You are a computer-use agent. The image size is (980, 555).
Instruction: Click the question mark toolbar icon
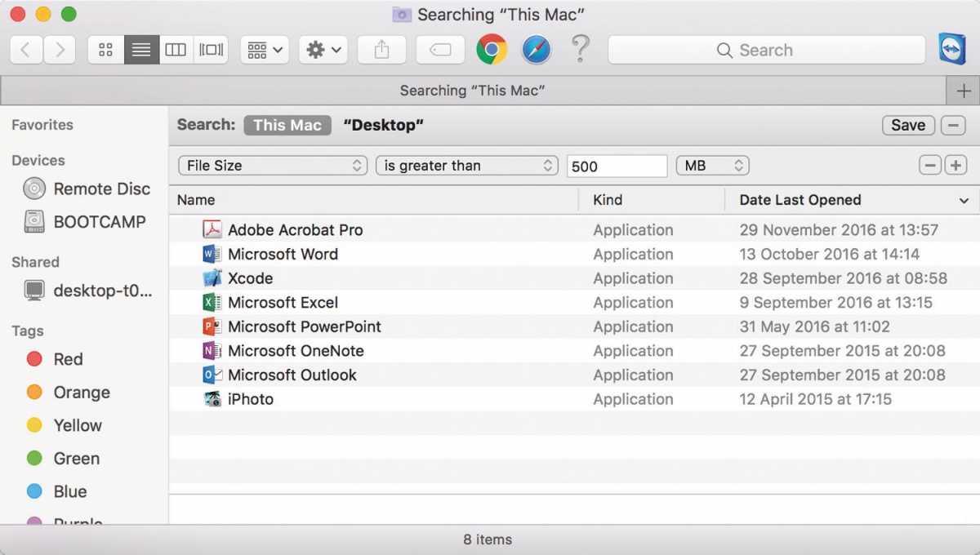tap(580, 49)
